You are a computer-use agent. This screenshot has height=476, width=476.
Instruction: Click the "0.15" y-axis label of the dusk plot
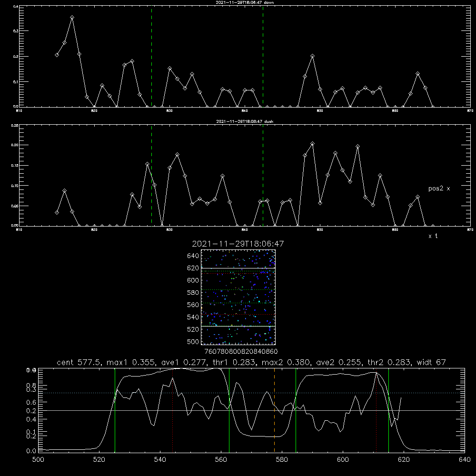tap(15, 166)
